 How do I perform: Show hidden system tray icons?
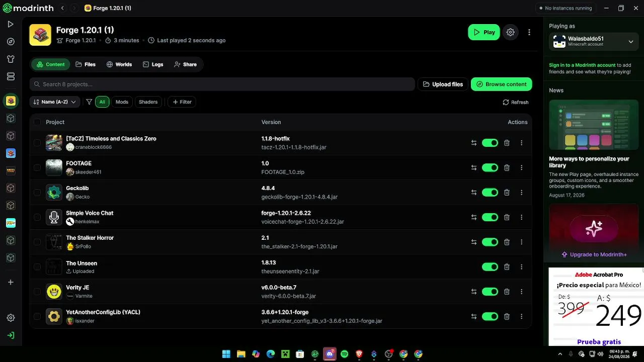click(560, 354)
